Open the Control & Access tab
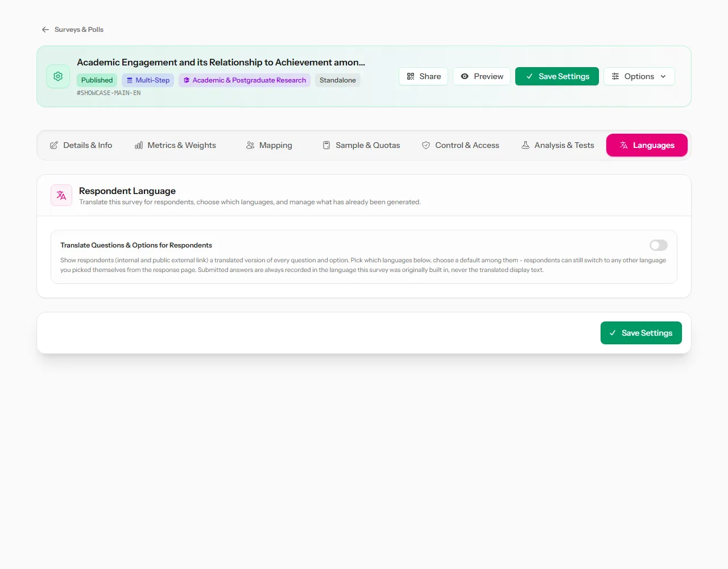This screenshot has width=728, height=569. coord(460,145)
